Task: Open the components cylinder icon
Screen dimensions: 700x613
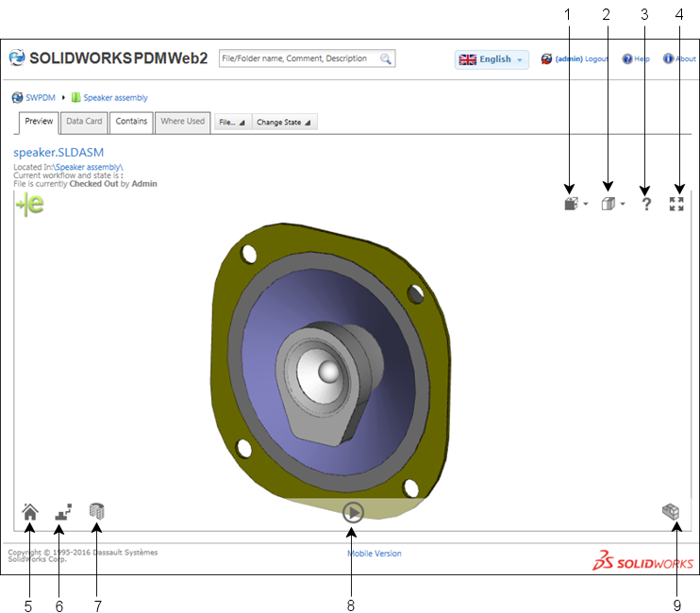Action: (97, 511)
